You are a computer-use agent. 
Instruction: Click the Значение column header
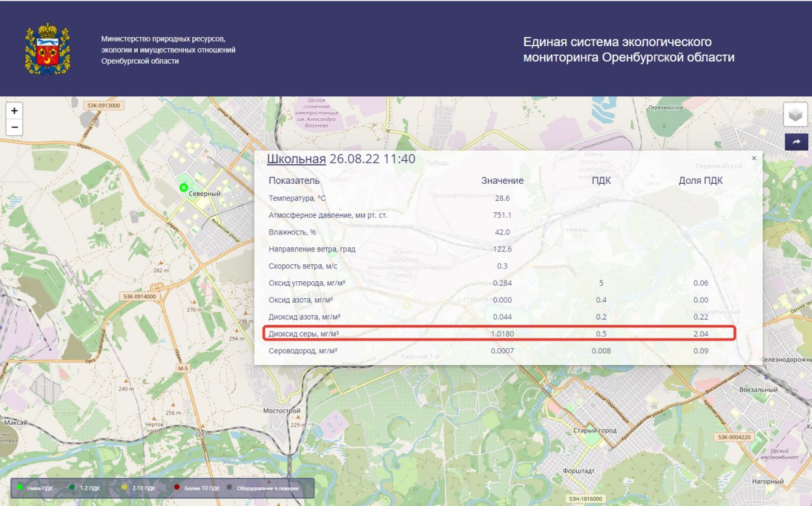click(x=502, y=181)
